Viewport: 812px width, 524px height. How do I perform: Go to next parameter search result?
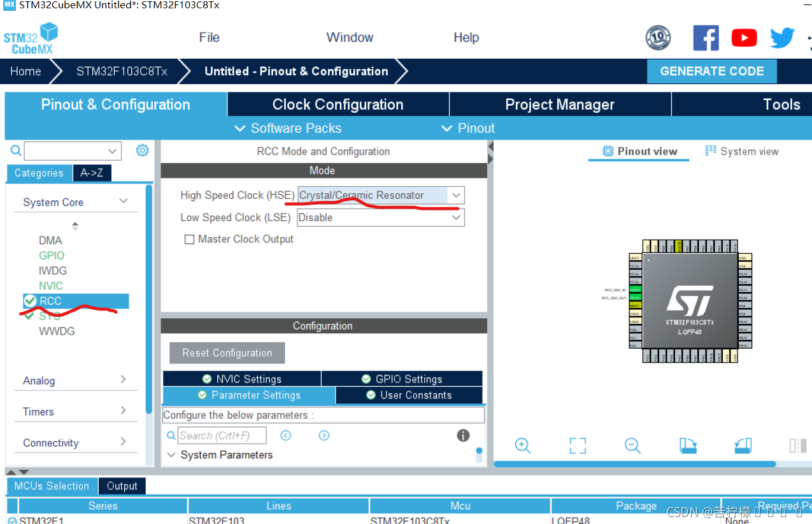pos(324,435)
